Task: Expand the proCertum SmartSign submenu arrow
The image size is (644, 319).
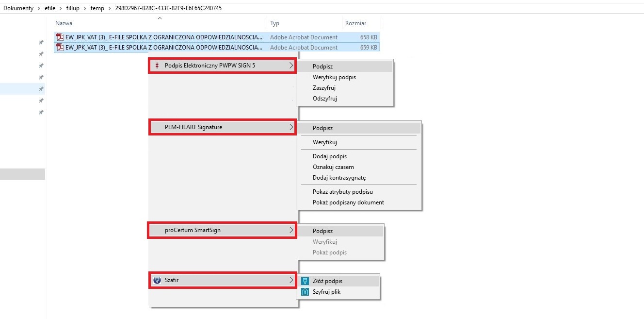Action: [291, 230]
